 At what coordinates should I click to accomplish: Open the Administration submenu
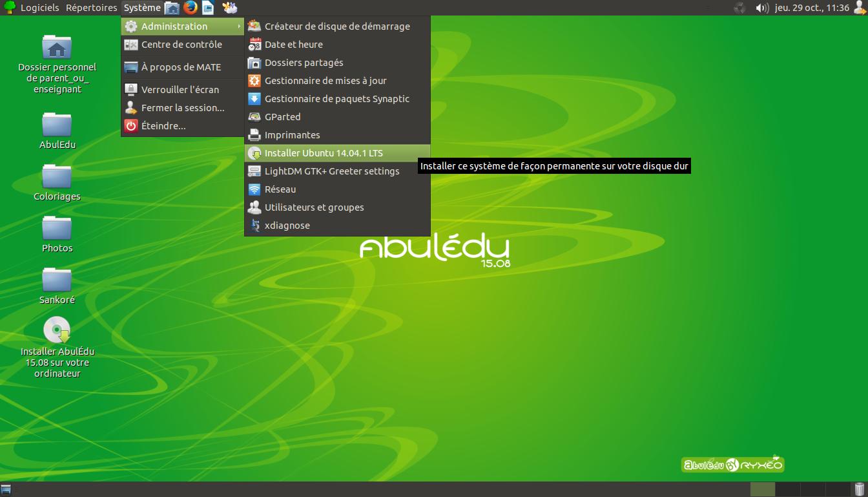(183, 26)
